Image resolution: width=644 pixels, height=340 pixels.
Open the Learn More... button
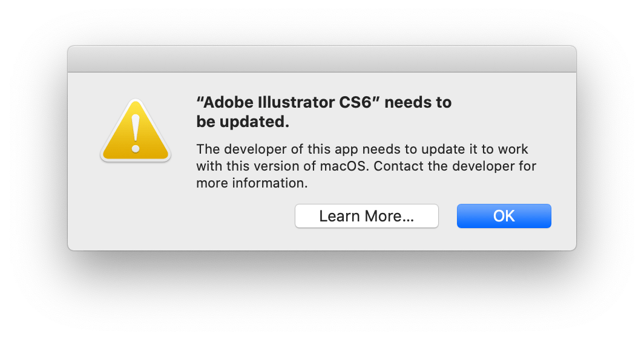(366, 216)
